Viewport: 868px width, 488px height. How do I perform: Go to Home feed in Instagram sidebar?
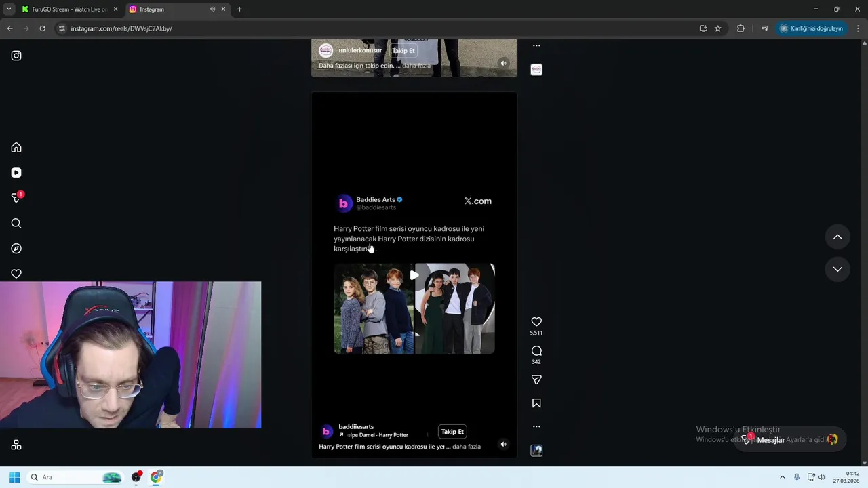pyautogui.click(x=16, y=148)
